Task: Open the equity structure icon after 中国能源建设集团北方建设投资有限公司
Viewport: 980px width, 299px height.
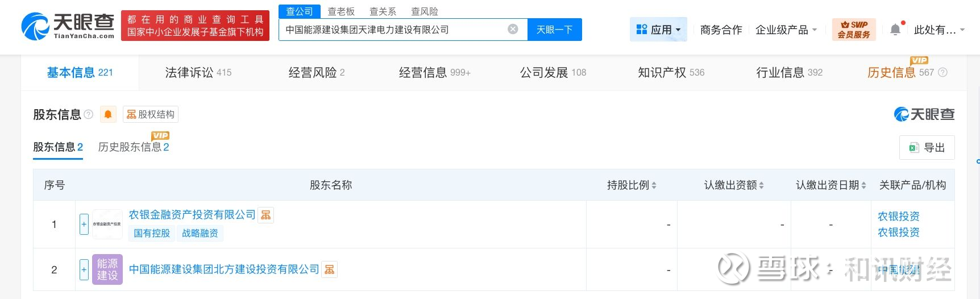Action: (329, 269)
